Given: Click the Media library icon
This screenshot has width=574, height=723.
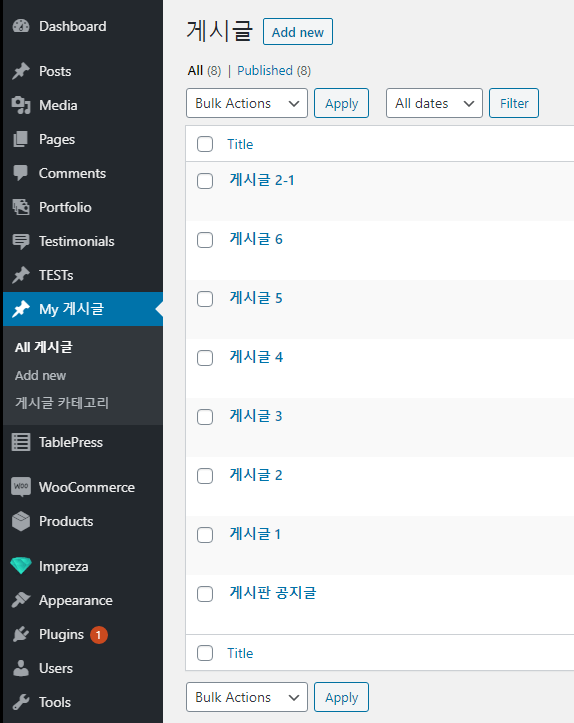Looking at the screenshot, I should click(x=21, y=105).
